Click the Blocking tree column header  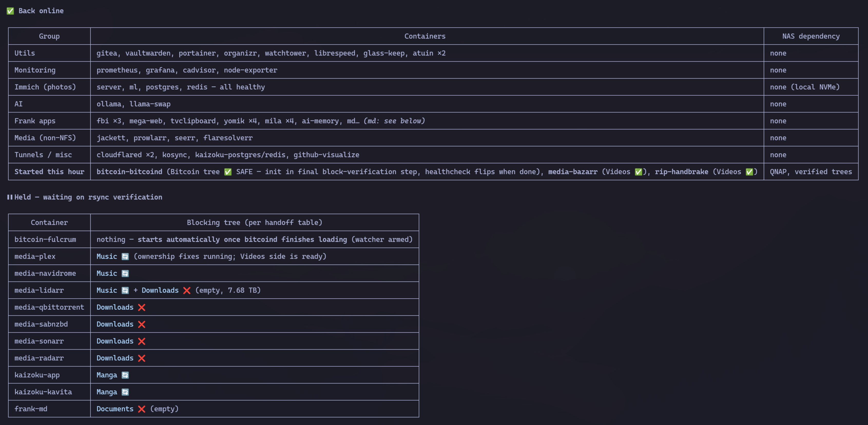[x=254, y=223]
